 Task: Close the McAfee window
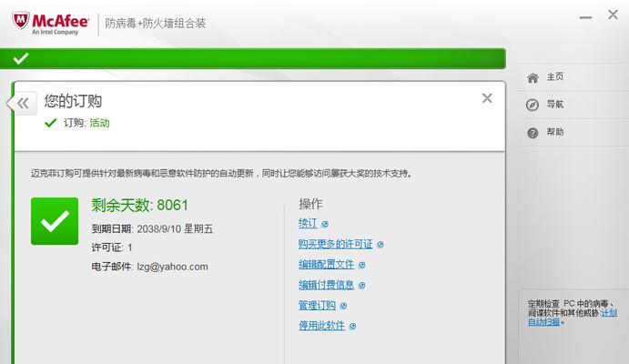point(613,15)
